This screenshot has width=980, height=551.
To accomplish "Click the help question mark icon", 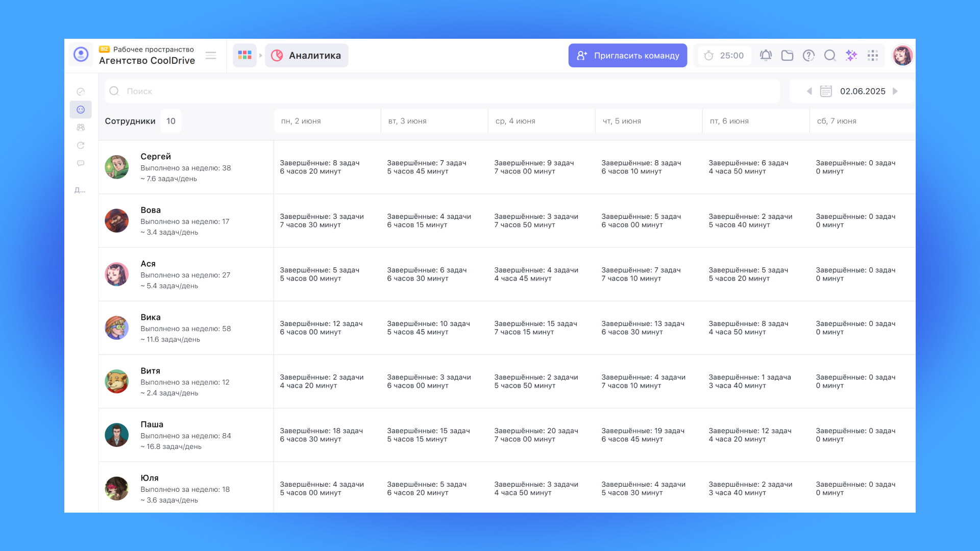I will pyautogui.click(x=808, y=56).
